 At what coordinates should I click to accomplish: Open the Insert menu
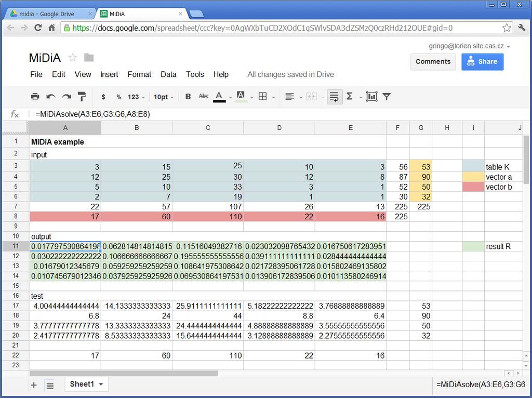point(109,74)
